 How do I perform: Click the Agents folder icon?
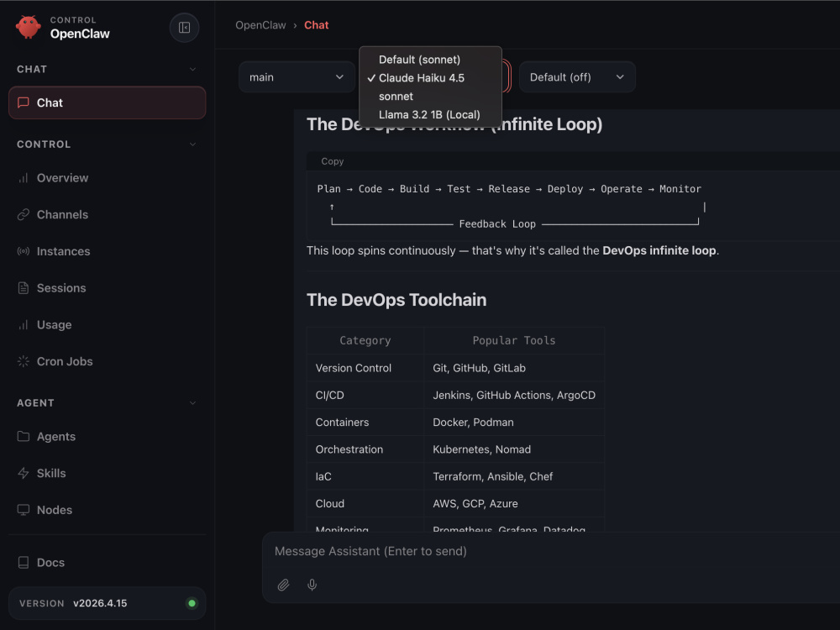click(x=23, y=436)
